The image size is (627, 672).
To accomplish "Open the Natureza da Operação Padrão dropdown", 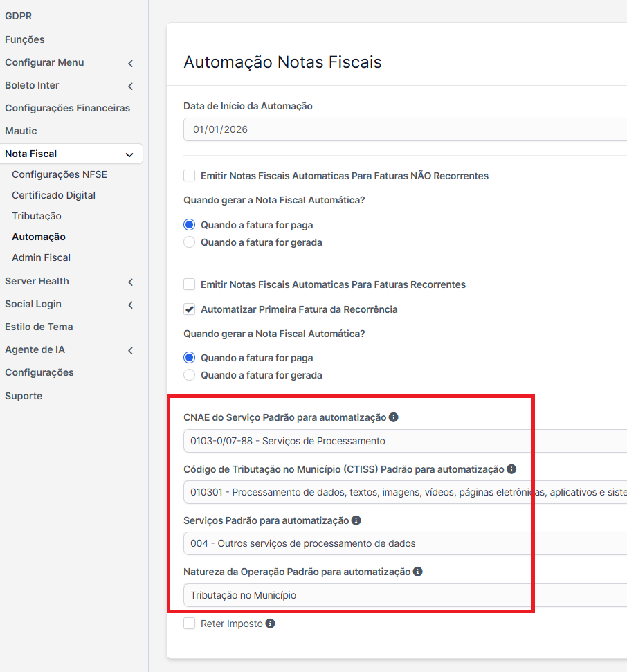I will tap(405, 595).
